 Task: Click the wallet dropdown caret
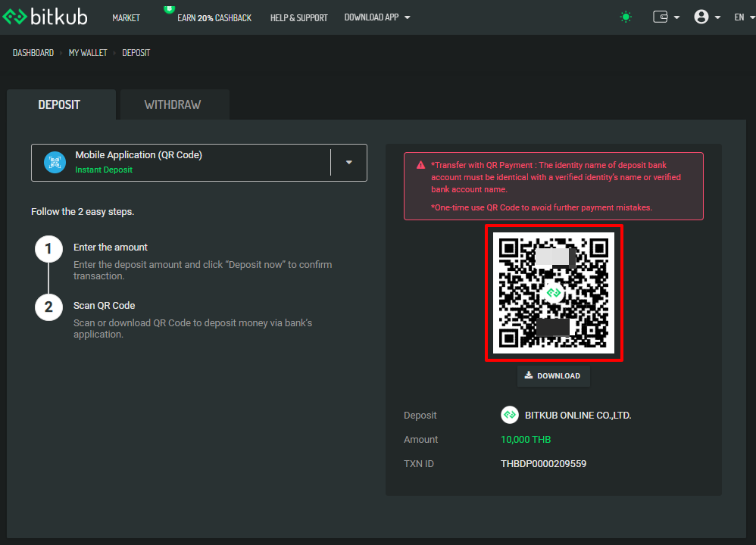(x=676, y=17)
